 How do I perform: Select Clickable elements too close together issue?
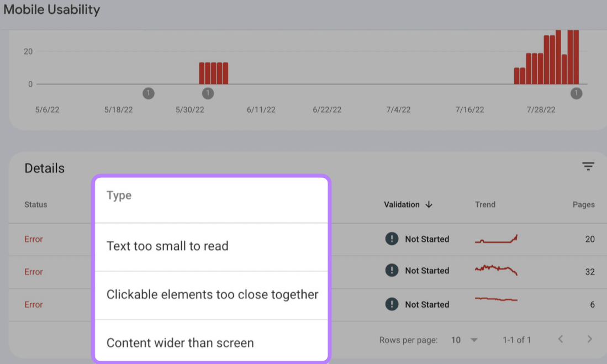[x=212, y=294]
